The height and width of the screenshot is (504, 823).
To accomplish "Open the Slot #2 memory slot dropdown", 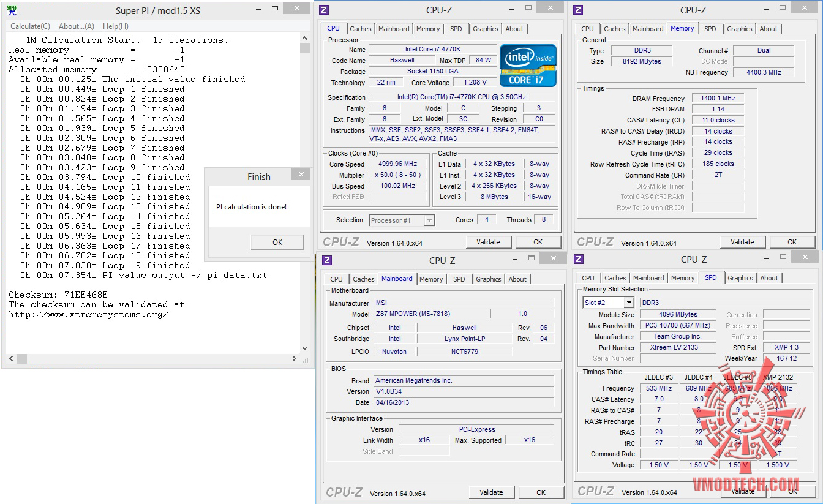I will (628, 303).
